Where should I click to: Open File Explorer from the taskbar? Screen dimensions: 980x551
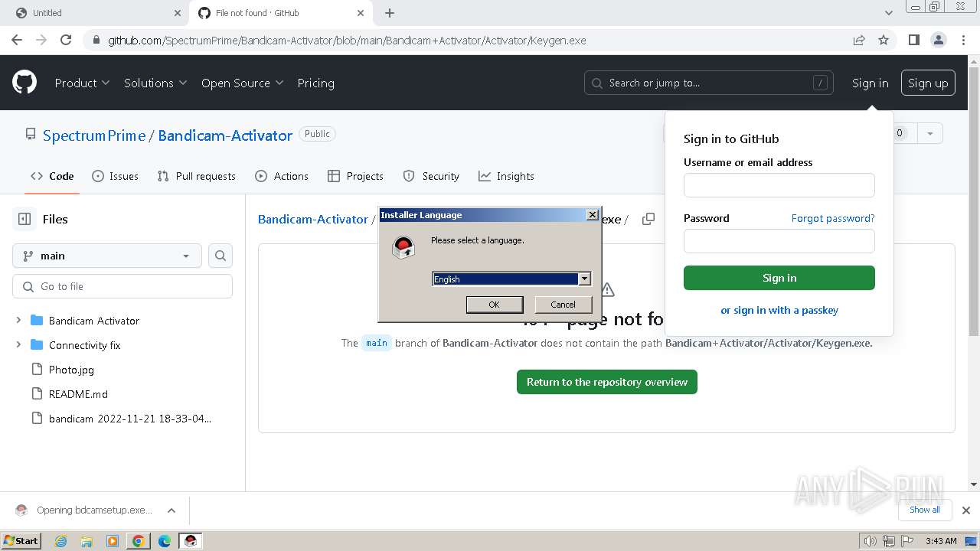(x=87, y=541)
